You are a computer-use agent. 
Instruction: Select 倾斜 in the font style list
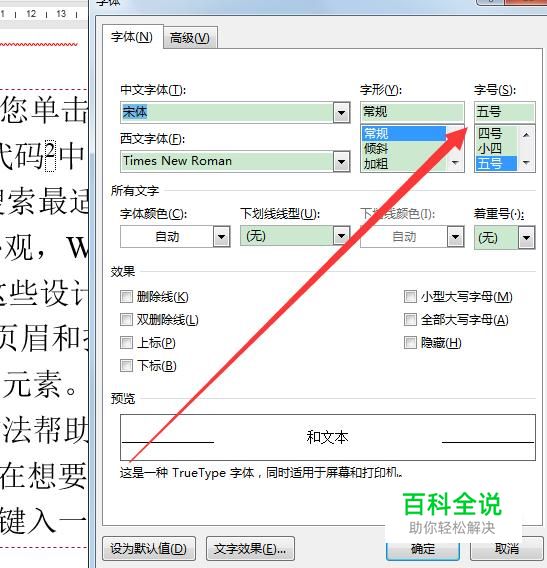pos(404,149)
